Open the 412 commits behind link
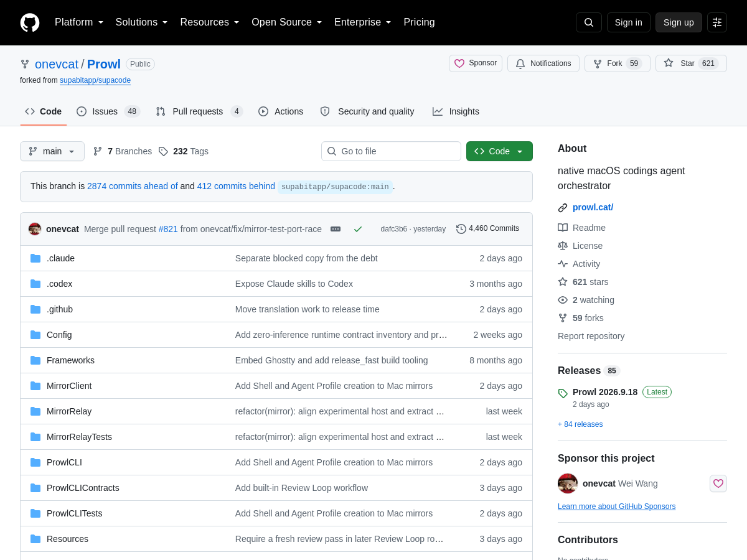The width and height of the screenshot is (747, 560). (236, 186)
